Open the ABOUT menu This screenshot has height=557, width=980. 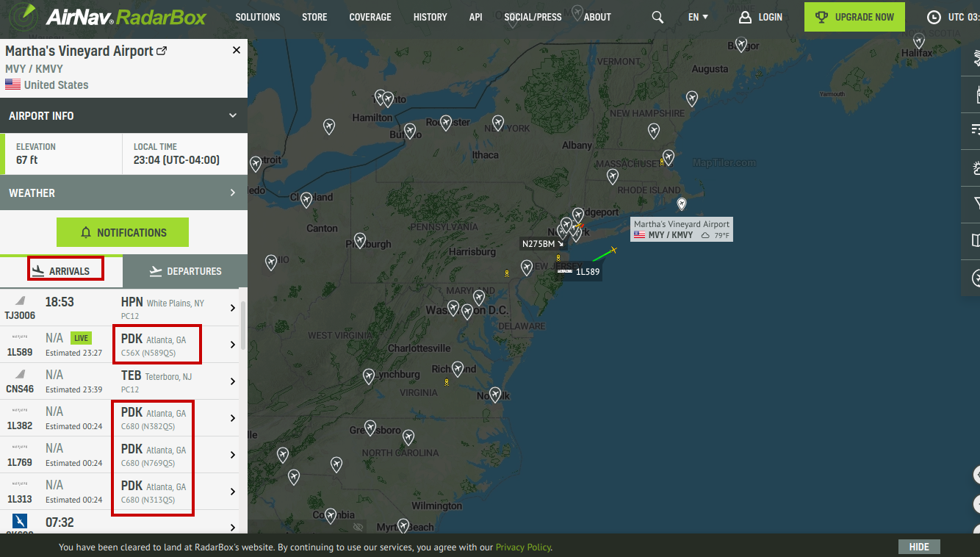pos(597,17)
